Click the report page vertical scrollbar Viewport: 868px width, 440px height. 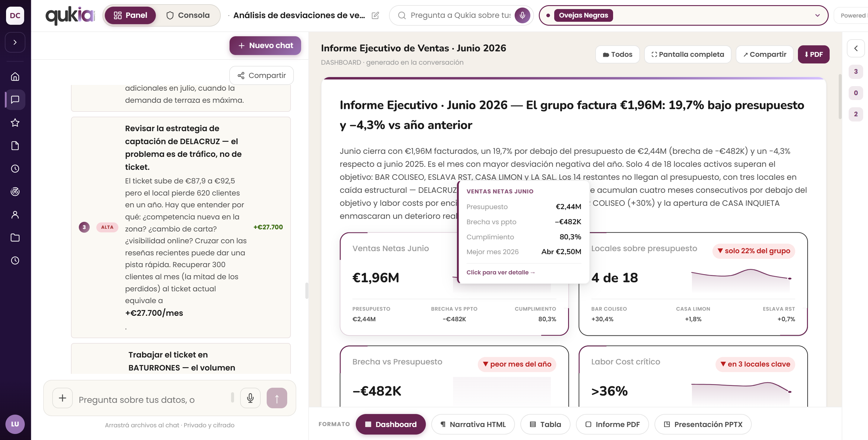coord(840,97)
